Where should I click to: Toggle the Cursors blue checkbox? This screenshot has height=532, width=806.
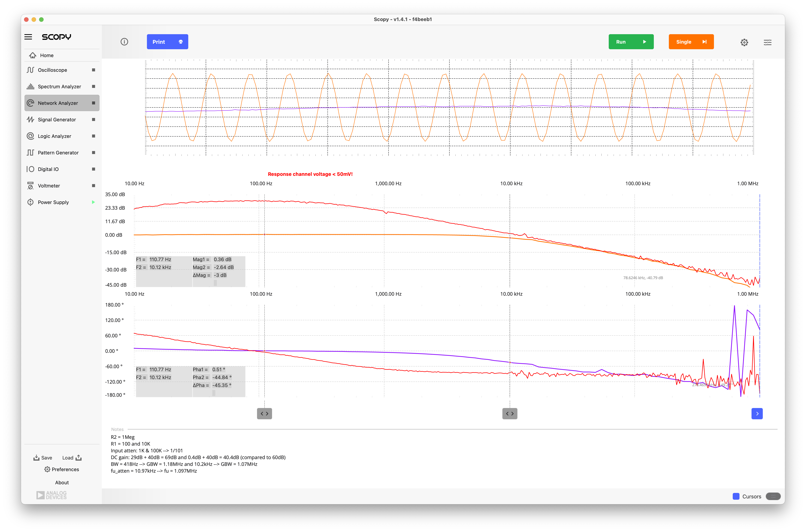(736, 496)
